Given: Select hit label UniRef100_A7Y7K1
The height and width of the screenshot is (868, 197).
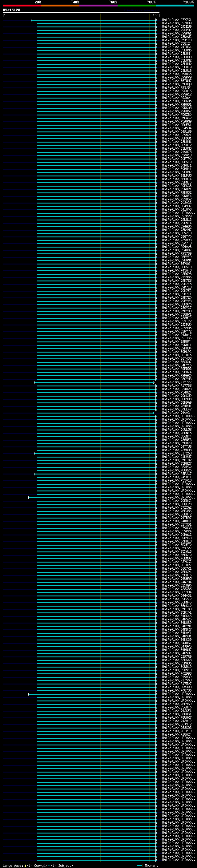Looking at the screenshot, I should (177, 20).
